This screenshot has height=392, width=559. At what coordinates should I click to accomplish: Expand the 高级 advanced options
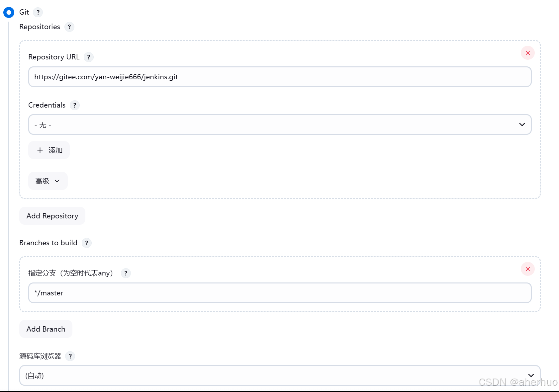point(48,181)
